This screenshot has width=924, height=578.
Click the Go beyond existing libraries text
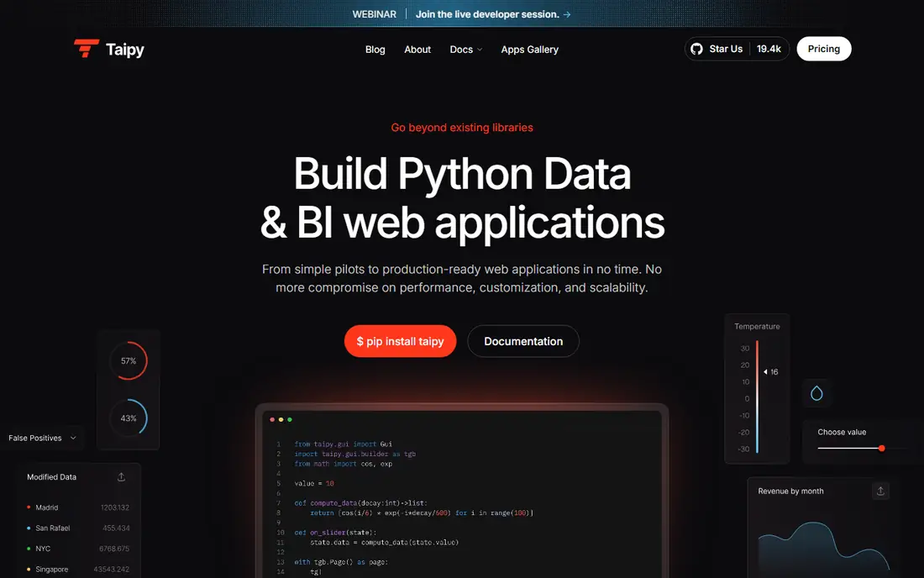[x=462, y=127]
